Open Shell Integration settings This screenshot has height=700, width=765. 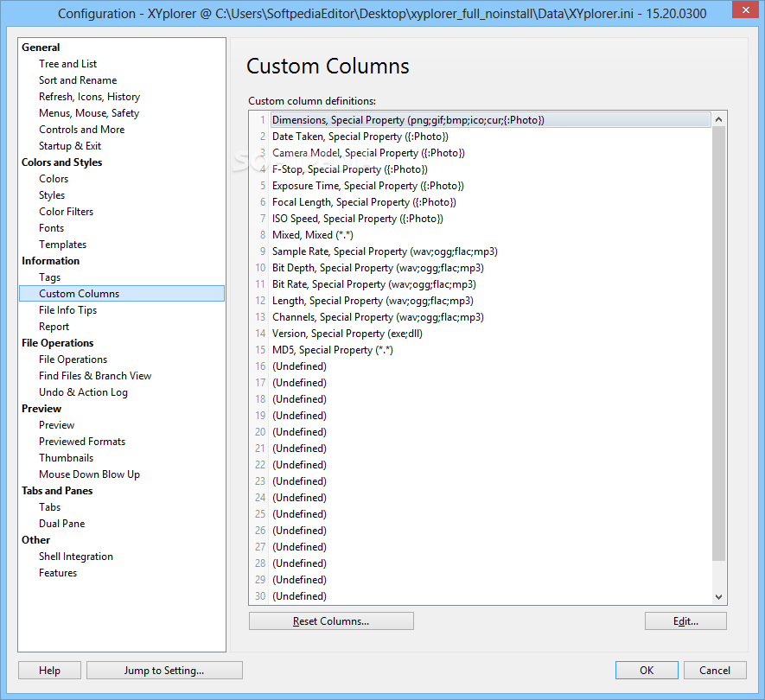tap(75, 557)
